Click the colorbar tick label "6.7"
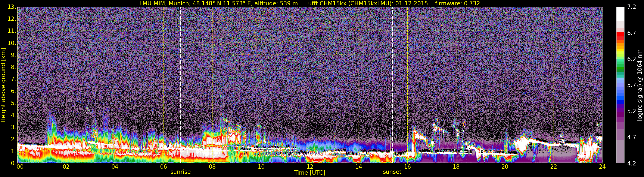 632,33
